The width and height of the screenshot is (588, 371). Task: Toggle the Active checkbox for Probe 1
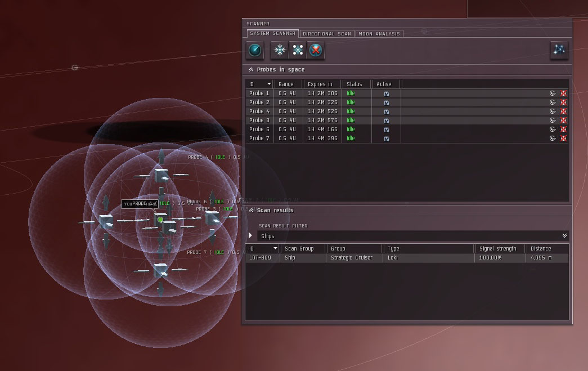pos(387,94)
